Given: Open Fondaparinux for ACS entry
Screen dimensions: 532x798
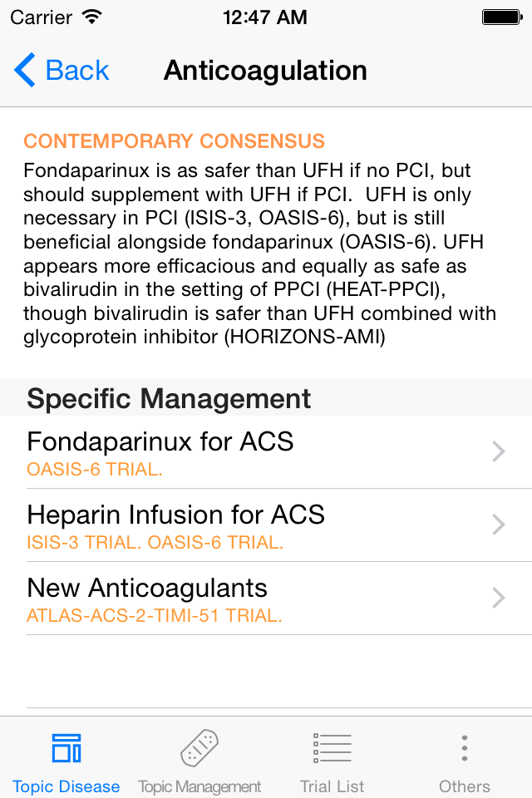Looking at the screenshot, I should [266, 452].
